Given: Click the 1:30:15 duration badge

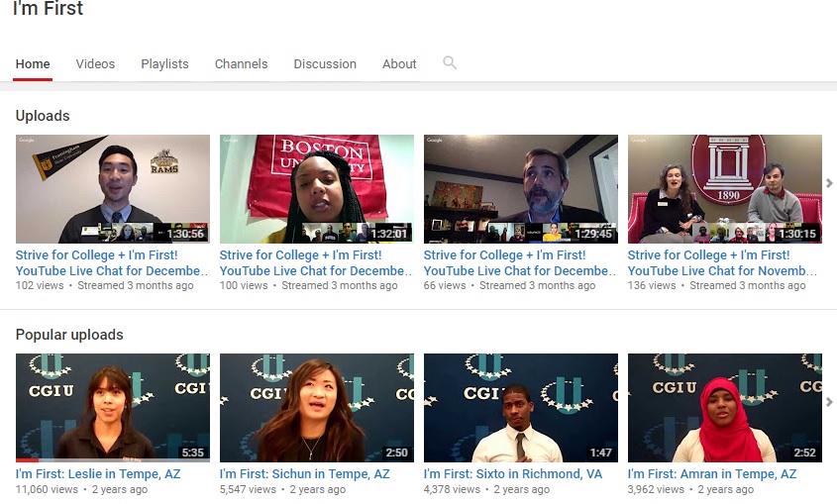Looking at the screenshot, I should point(797,234).
